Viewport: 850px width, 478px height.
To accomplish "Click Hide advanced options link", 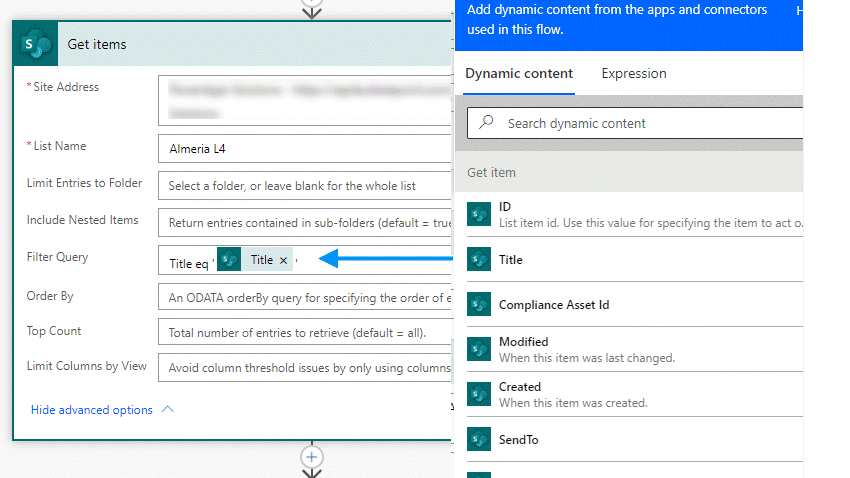I will (x=92, y=410).
